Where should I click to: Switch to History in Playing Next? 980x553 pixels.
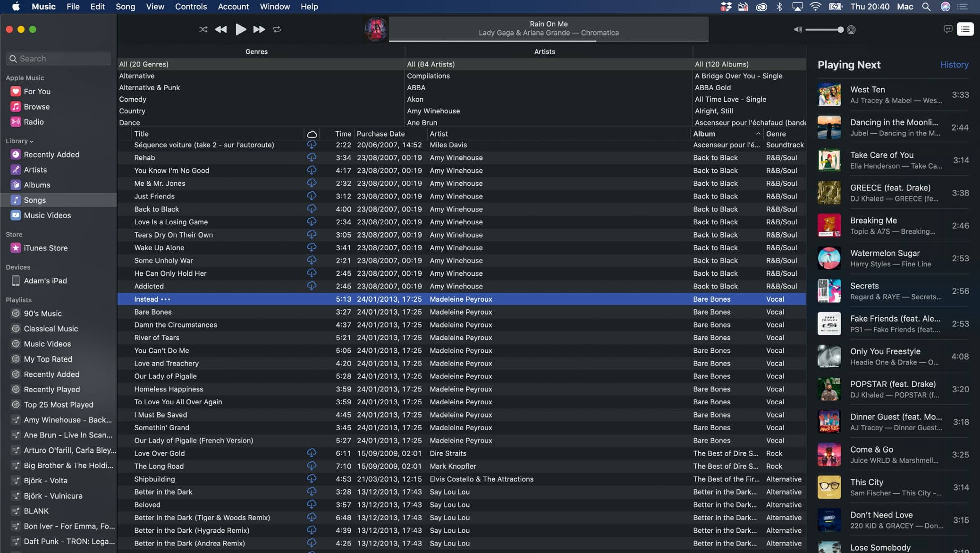(x=954, y=65)
